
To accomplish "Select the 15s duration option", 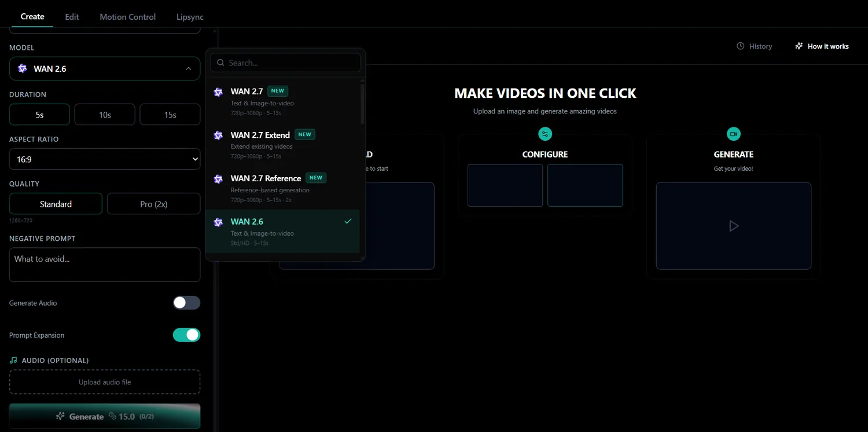I will (170, 115).
